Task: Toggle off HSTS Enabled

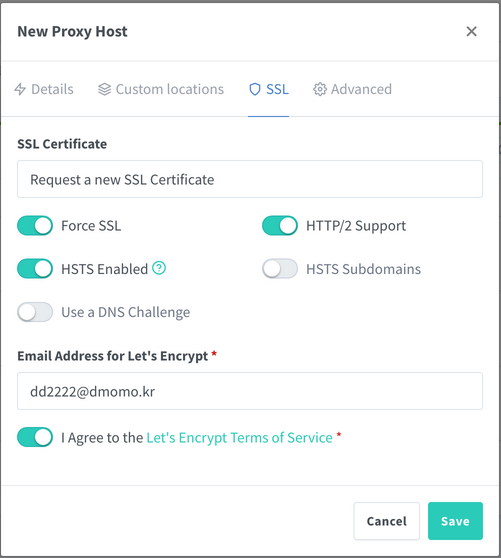Action: click(x=35, y=269)
